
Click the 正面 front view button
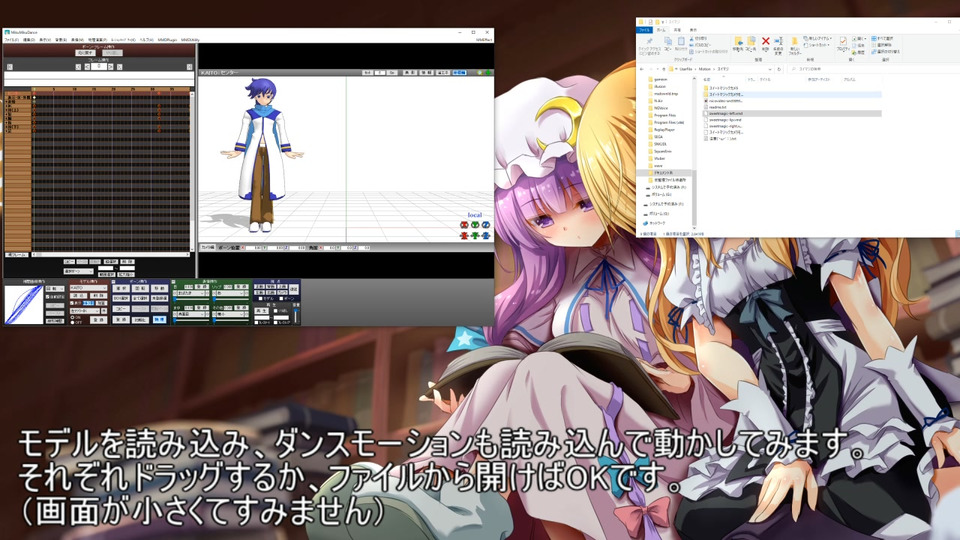pyautogui.click(x=259, y=287)
